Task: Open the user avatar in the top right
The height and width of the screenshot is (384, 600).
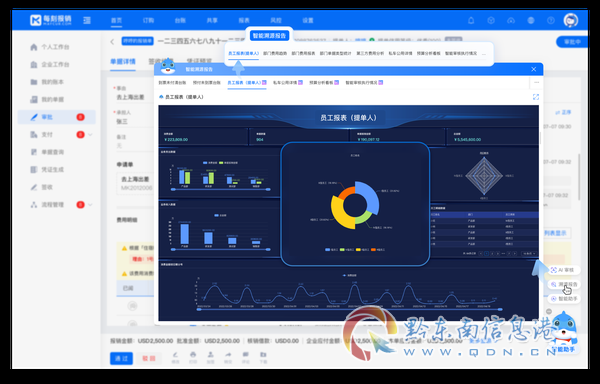Action: click(571, 20)
